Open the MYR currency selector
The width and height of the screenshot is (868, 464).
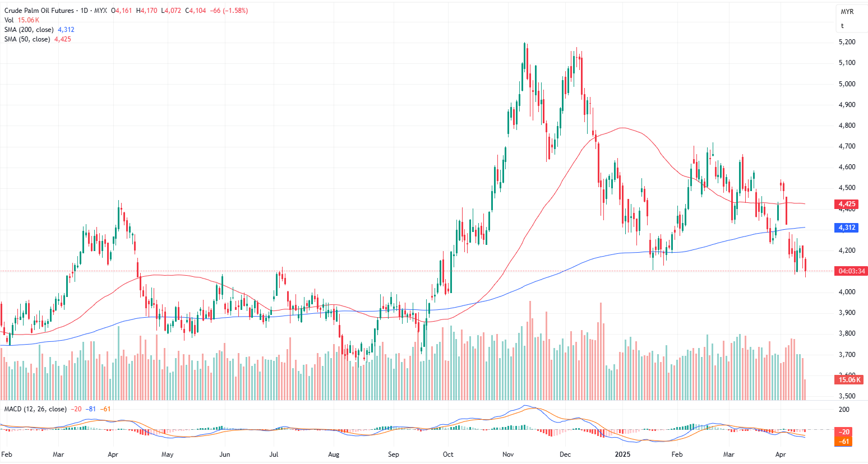[847, 12]
